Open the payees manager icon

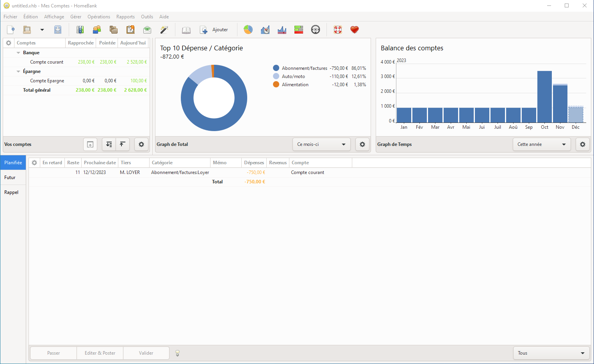[x=97, y=30]
